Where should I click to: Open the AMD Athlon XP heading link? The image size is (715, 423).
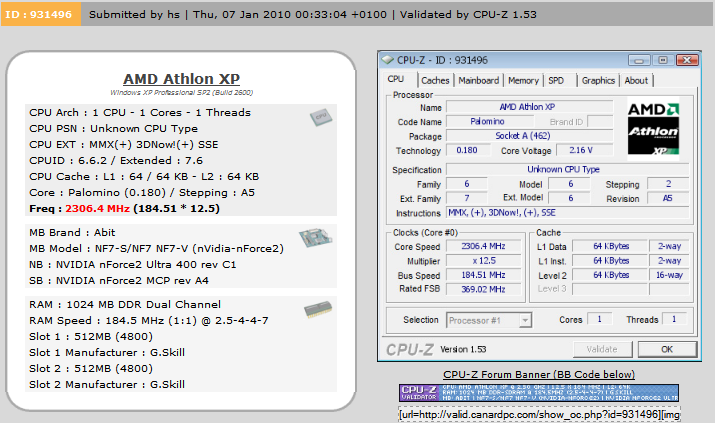coord(181,79)
